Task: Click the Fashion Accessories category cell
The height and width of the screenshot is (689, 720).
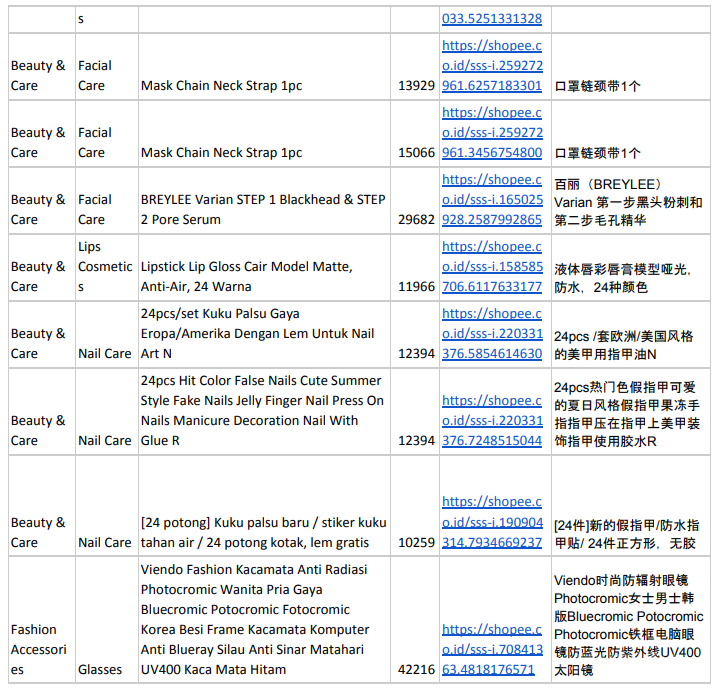Action: click(38, 649)
